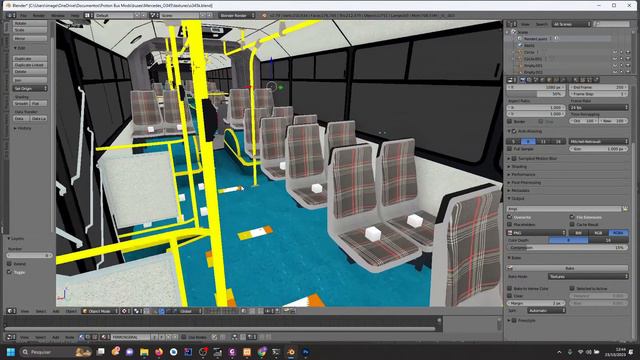640x360 pixels.
Task: Open the Object Mode dropdown
Action: tap(100, 311)
